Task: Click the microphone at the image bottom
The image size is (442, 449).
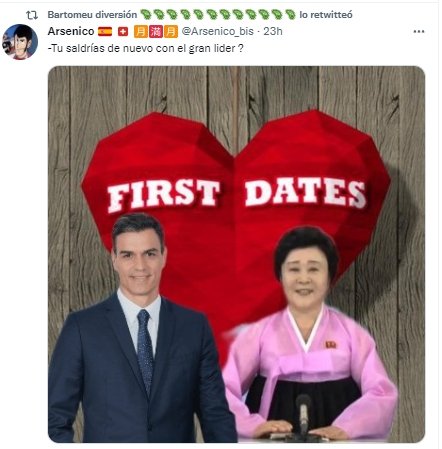Action: pyautogui.click(x=303, y=415)
